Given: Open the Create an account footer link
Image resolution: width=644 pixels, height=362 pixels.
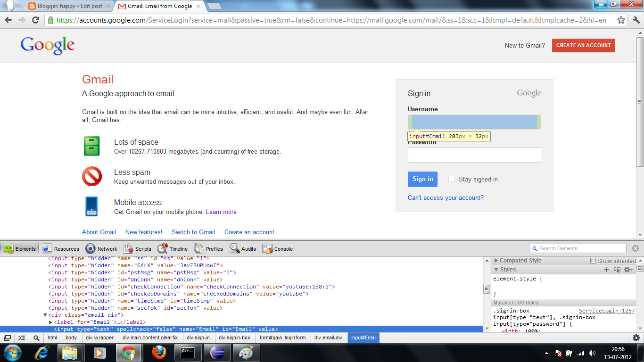Looking at the screenshot, I should 249,232.
